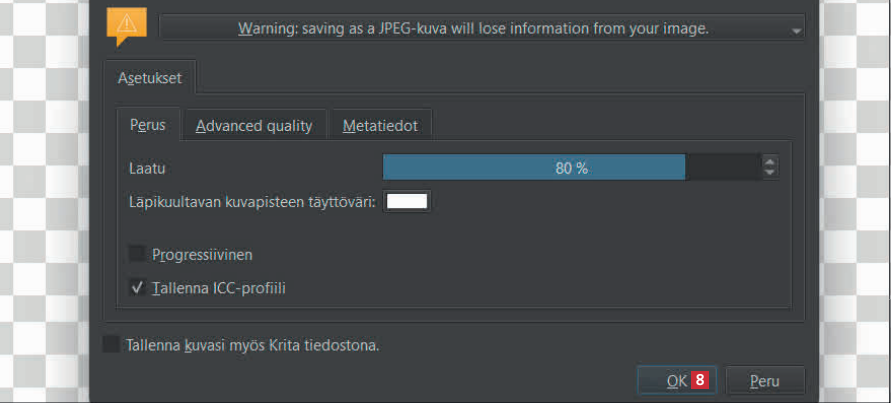Click the checkered canvas left of the dialog
The height and width of the screenshot is (403, 891).
[x=40, y=200]
